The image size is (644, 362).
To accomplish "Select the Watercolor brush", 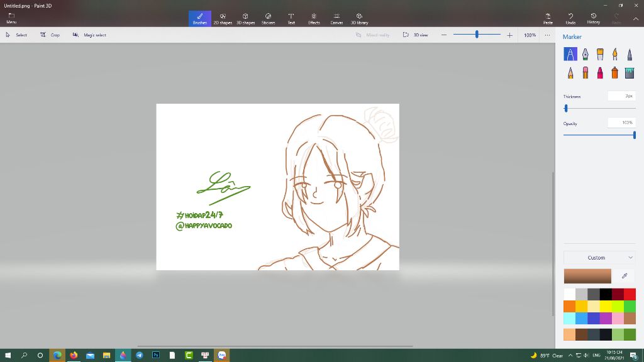I will tap(615, 54).
